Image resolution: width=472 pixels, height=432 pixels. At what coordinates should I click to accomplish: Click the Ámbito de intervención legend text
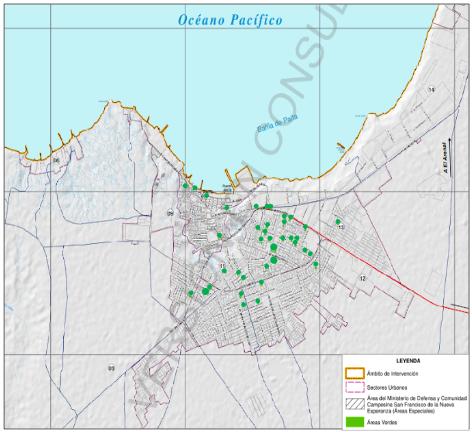392,374
